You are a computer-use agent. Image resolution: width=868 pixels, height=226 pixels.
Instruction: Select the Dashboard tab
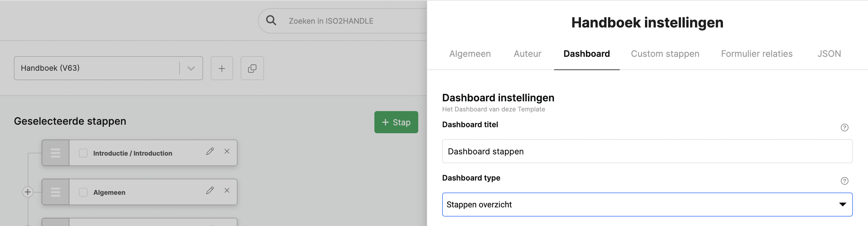click(587, 54)
